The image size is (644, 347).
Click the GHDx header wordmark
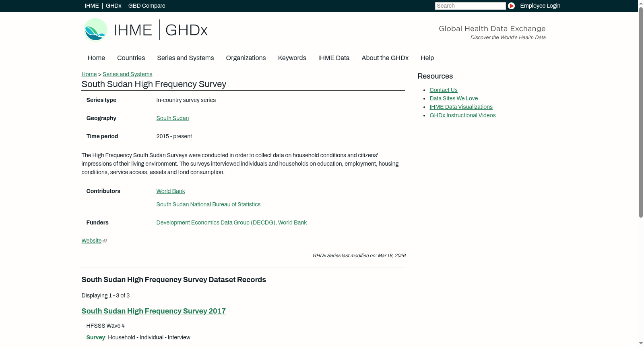click(x=186, y=30)
